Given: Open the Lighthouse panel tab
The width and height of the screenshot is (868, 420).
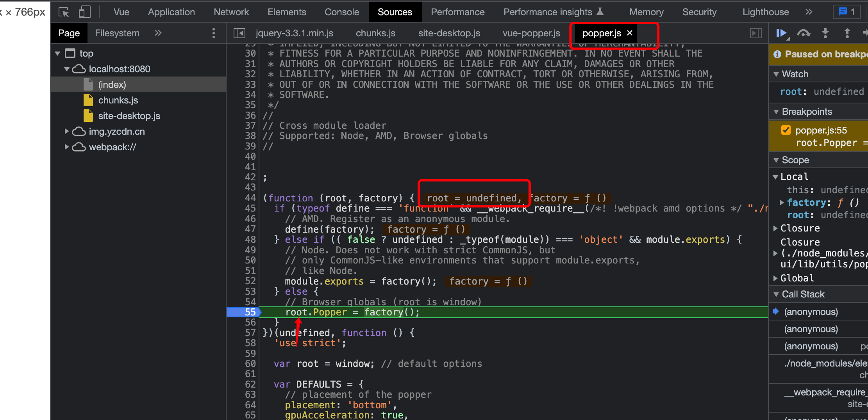Looking at the screenshot, I should pos(766,12).
